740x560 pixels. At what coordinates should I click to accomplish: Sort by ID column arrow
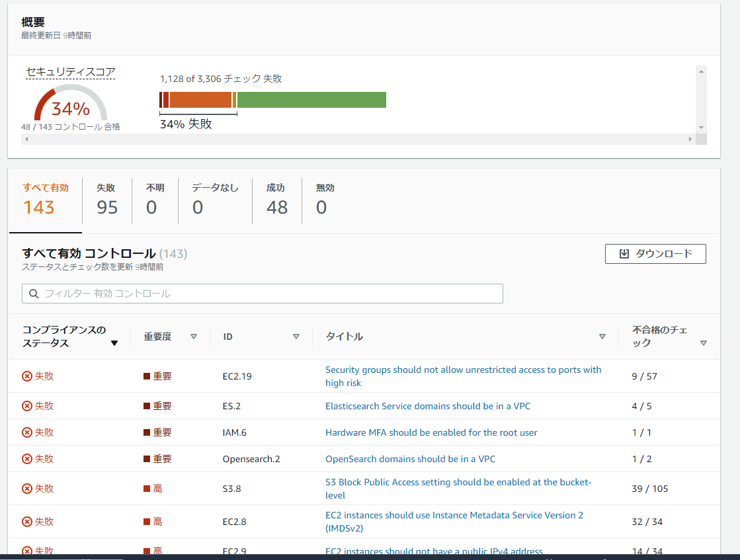coord(296,337)
